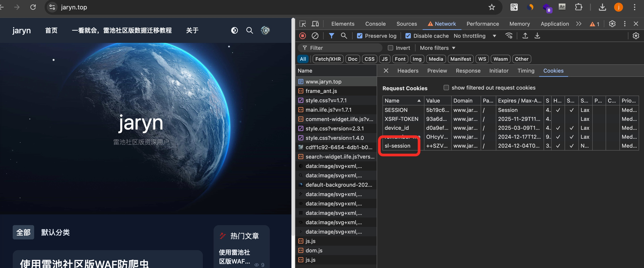Click the import HAR file upload icon
The width and height of the screenshot is (644, 268).
525,36
